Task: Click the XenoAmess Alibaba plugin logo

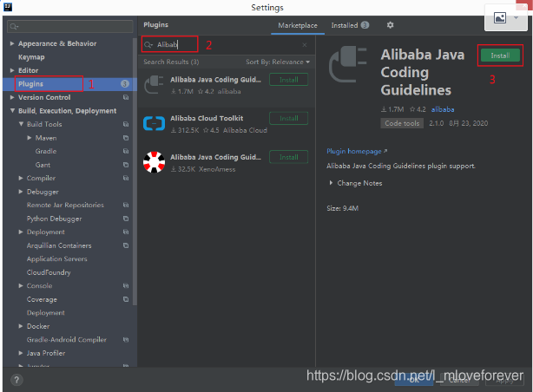Action: (154, 162)
